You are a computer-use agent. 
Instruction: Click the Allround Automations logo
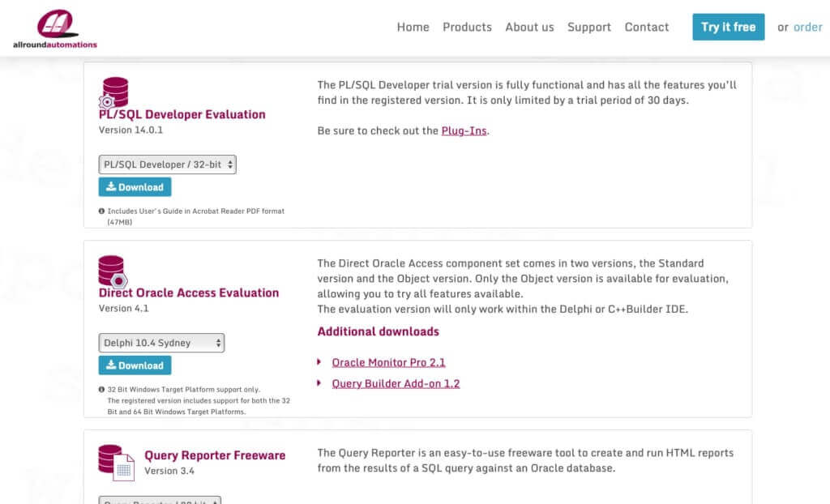(x=55, y=28)
